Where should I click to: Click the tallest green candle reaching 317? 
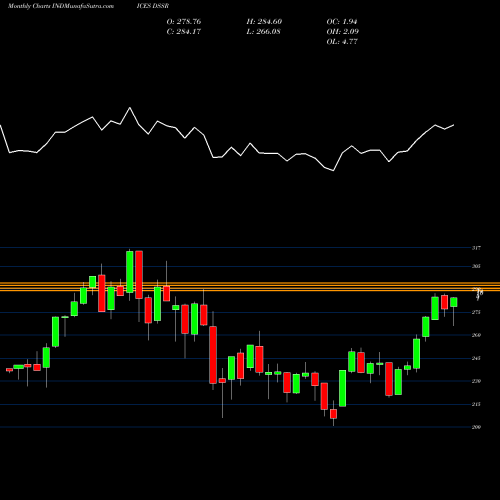pos(130,272)
